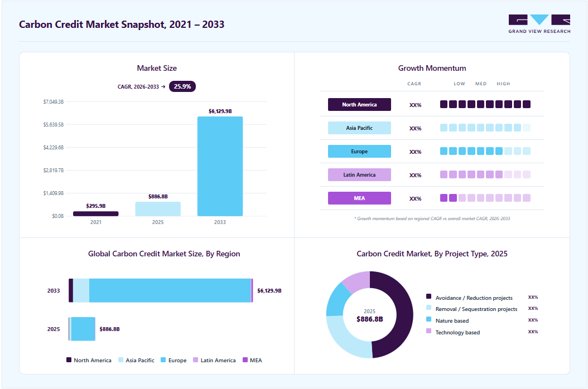Screen dimensions: 588x389
Task: Click the $886.8B label above 2025 bar
Action: (x=158, y=197)
